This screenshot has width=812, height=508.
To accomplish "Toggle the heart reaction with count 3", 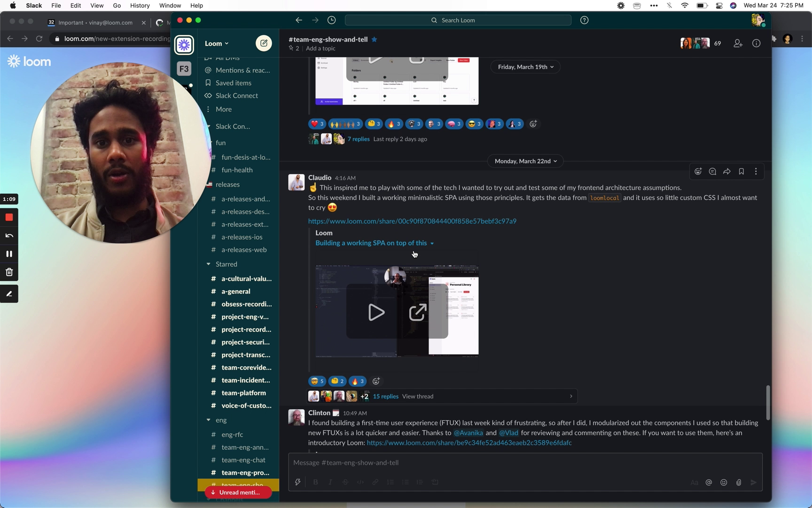I will coord(317,124).
